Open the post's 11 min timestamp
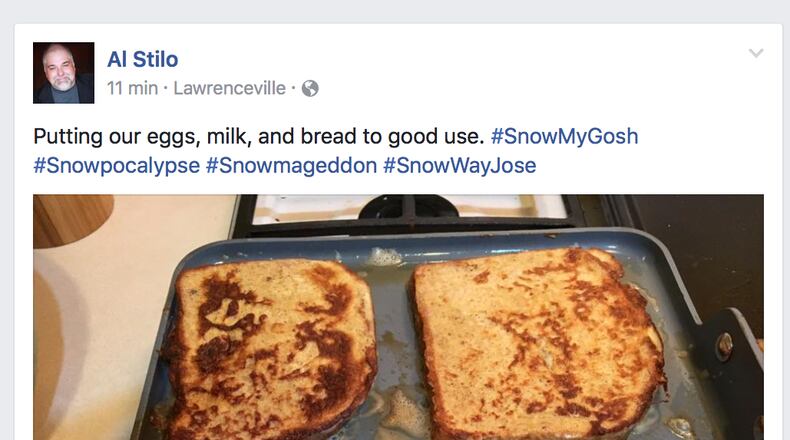The height and width of the screenshot is (440, 790). coord(132,88)
